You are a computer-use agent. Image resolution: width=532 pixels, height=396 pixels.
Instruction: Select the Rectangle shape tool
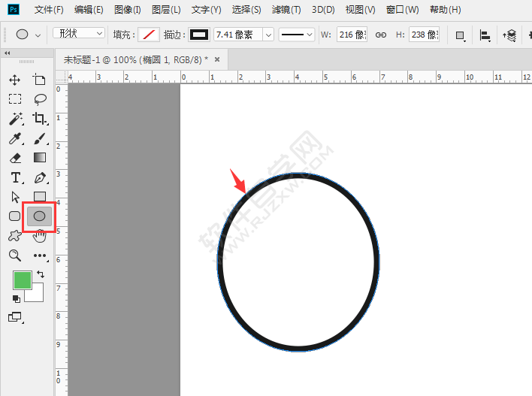[x=40, y=196]
